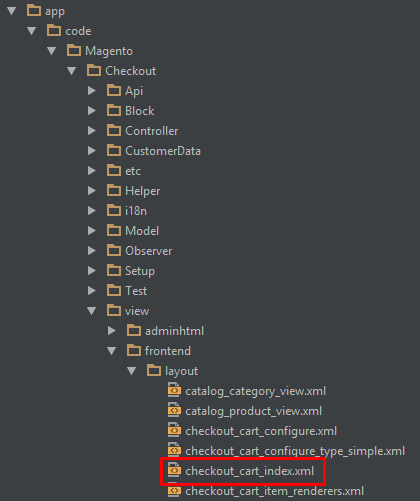This screenshot has height=501, width=420.
Task: Expand the Model folder arrow
Action: click(x=92, y=231)
